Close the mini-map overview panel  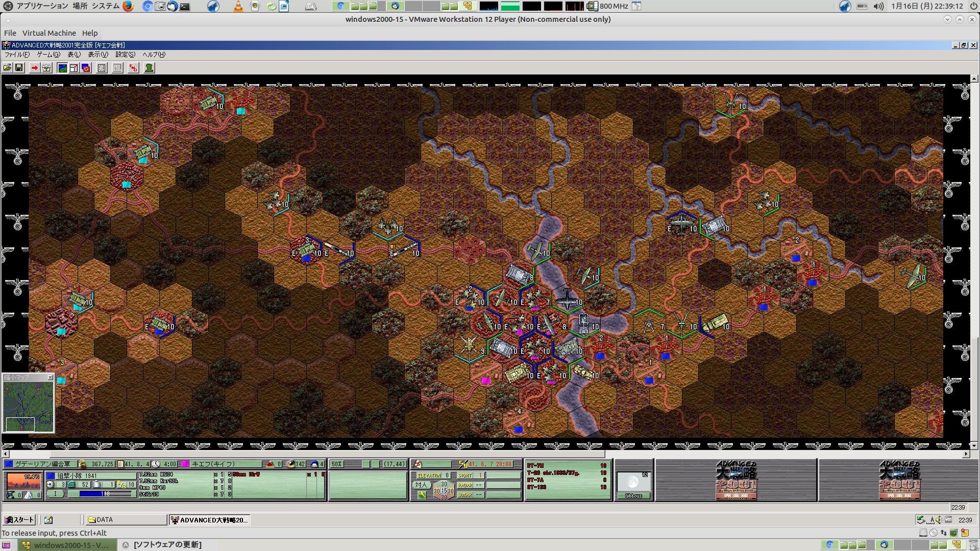pos(50,378)
